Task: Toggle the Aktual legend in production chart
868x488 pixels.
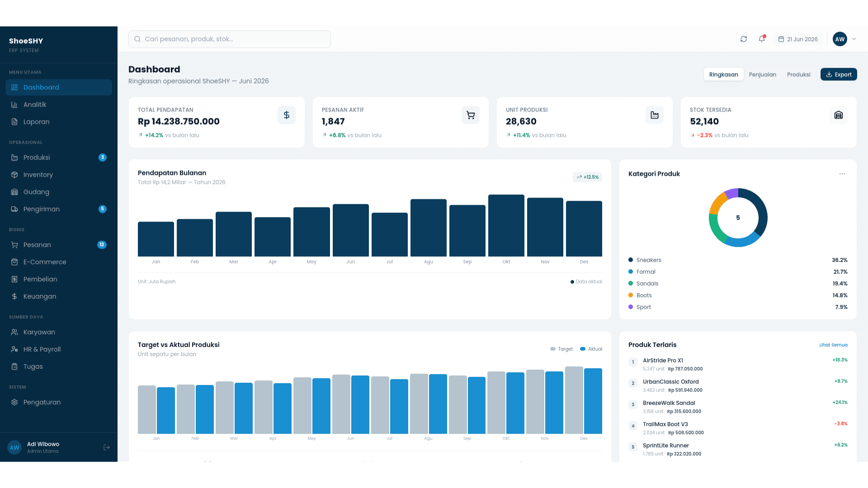Action: (591, 349)
